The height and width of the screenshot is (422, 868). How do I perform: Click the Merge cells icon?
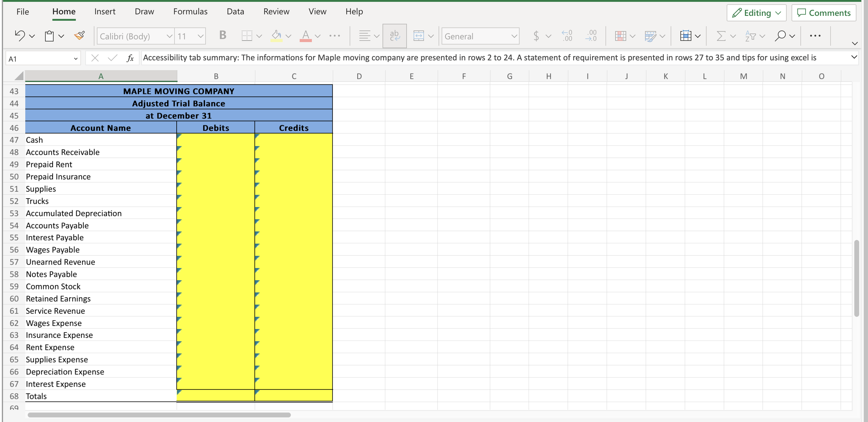418,36
